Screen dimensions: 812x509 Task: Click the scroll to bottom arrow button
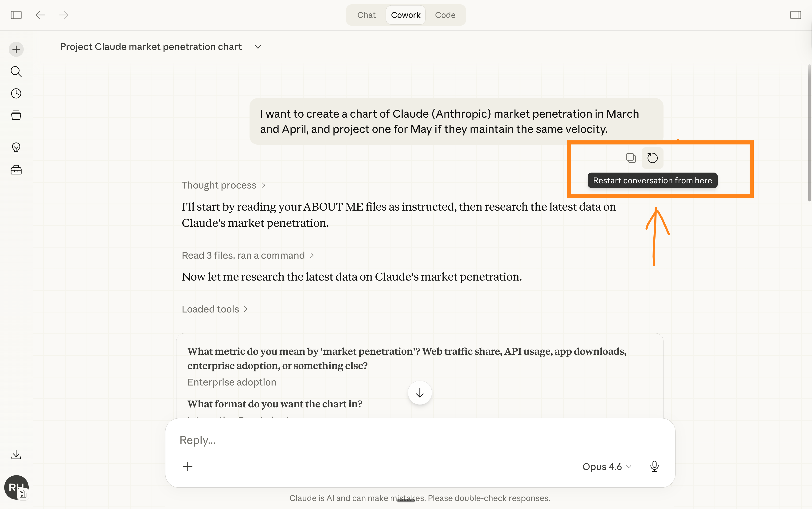click(x=420, y=393)
